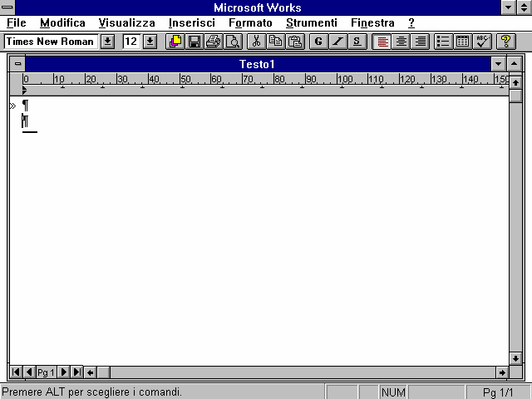This screenshot has height=399, width=532.
Task: Click the vertical scrollbar up arrow
Action: (515, 82)
